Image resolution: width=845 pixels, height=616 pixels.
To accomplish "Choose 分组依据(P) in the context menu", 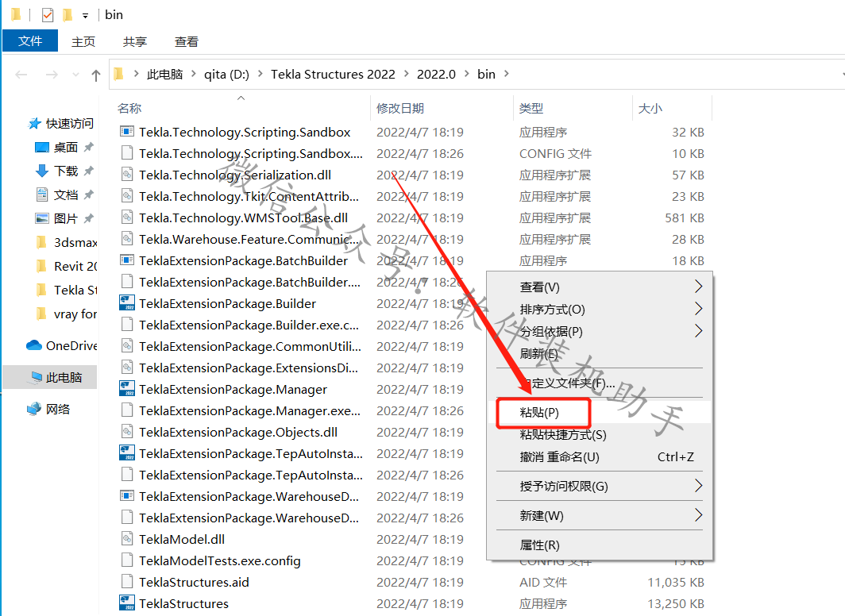I will [x=600, y=331].
